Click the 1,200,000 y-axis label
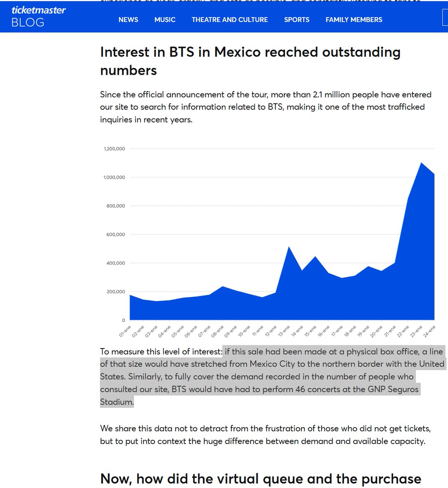 [114, 149]
